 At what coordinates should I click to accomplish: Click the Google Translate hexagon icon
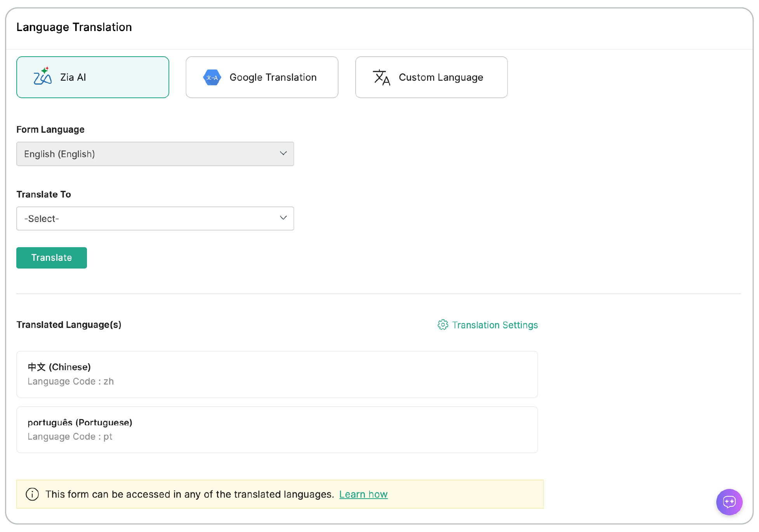[212, 77]
